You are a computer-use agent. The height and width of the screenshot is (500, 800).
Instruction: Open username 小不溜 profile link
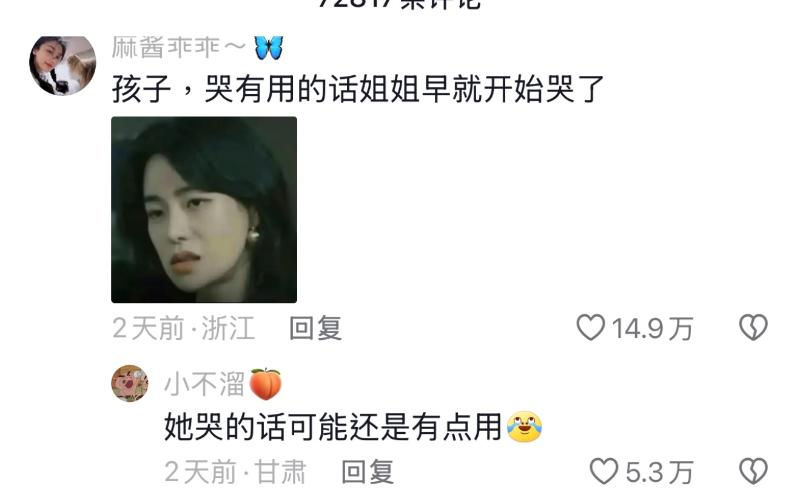[x=205, y=384]
